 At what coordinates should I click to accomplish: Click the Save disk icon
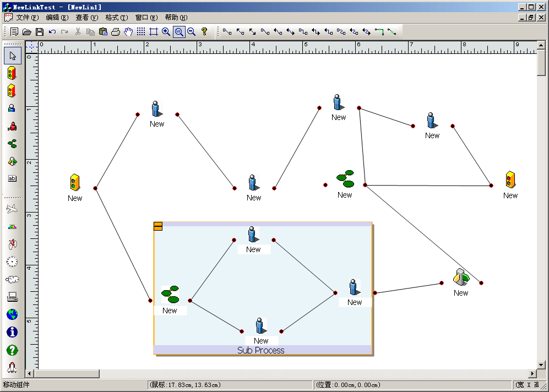pyautogui.click(x=40, y=32)
